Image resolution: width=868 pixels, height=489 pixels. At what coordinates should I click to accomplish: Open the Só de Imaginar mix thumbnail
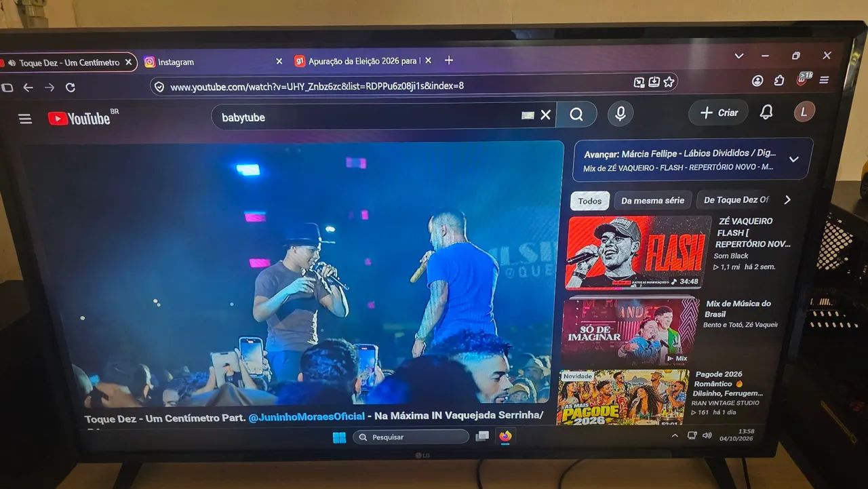[630, 330]
